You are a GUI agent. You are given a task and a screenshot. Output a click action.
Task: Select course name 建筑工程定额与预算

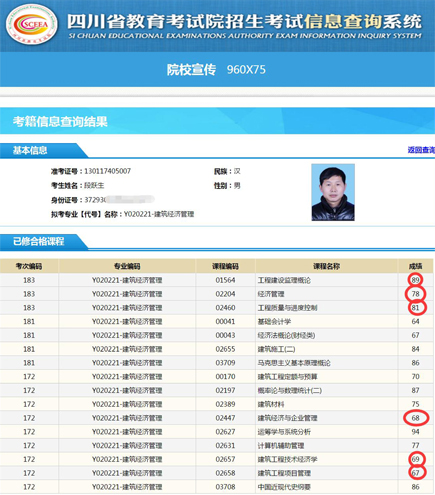(x=287, y=377)
